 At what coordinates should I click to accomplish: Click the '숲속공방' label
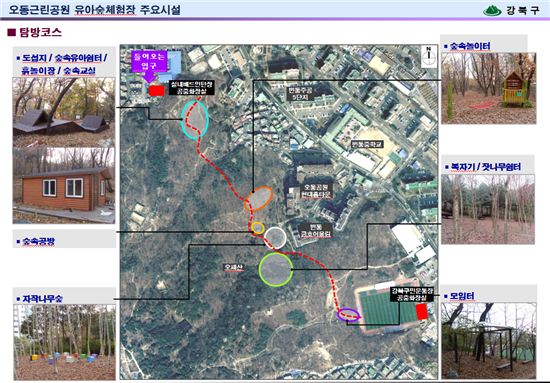click(38, 241)
